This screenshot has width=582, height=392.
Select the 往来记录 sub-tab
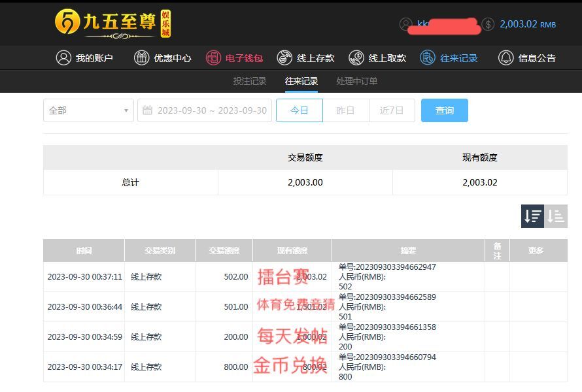coord(301,81)
